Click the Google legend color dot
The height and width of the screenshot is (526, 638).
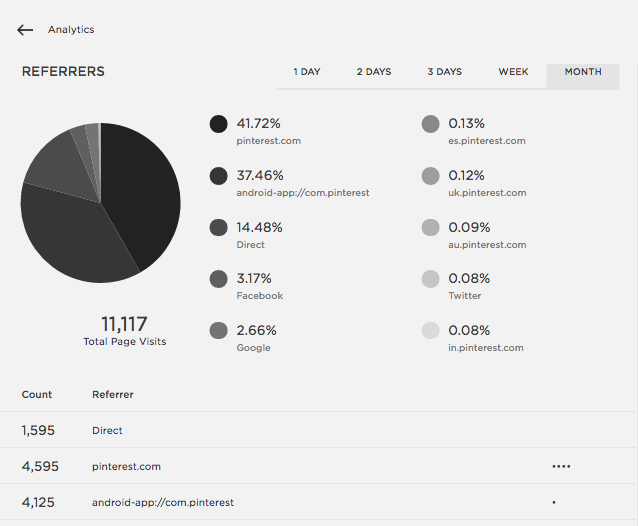(218, 330)
